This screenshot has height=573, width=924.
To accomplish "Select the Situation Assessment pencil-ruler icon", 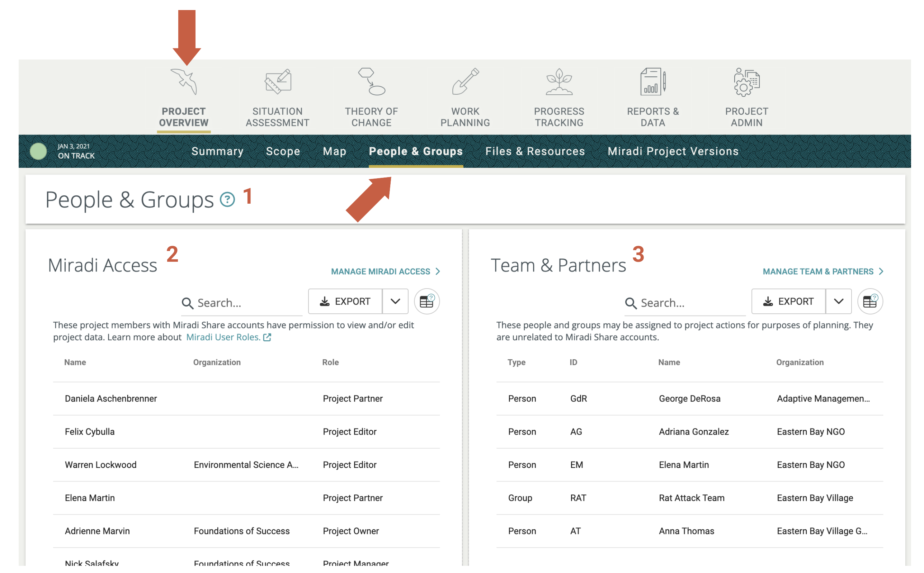I will coord(277,81).
